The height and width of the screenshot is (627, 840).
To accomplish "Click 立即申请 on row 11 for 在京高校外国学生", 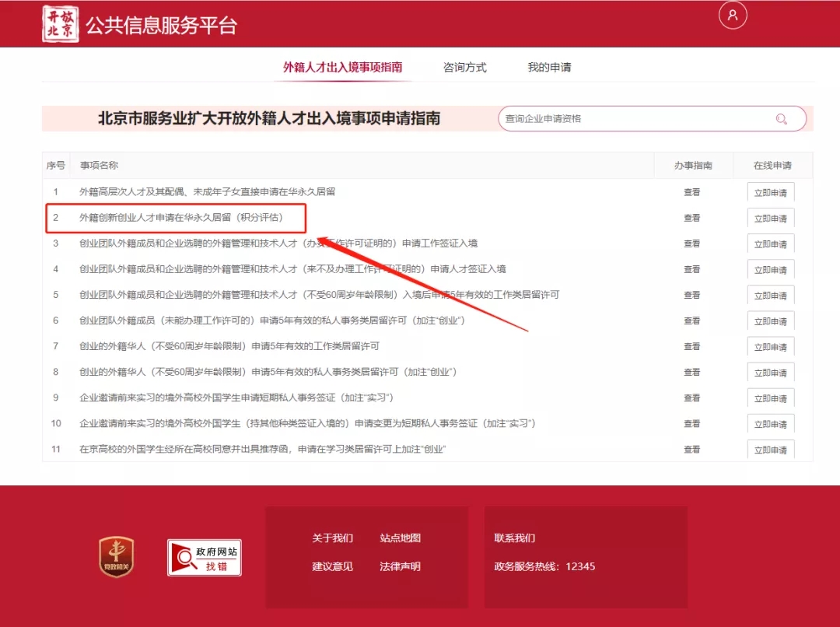I will tap(770, 449).
